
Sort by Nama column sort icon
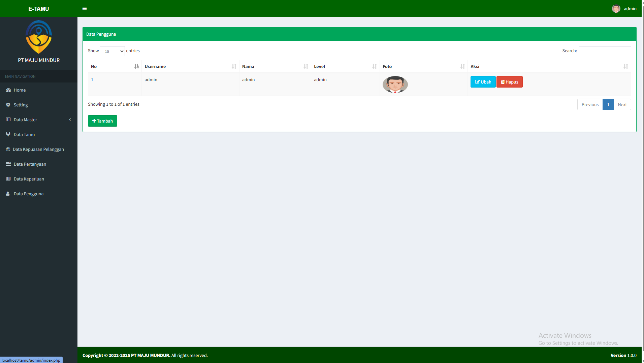[x=306, y=66]
